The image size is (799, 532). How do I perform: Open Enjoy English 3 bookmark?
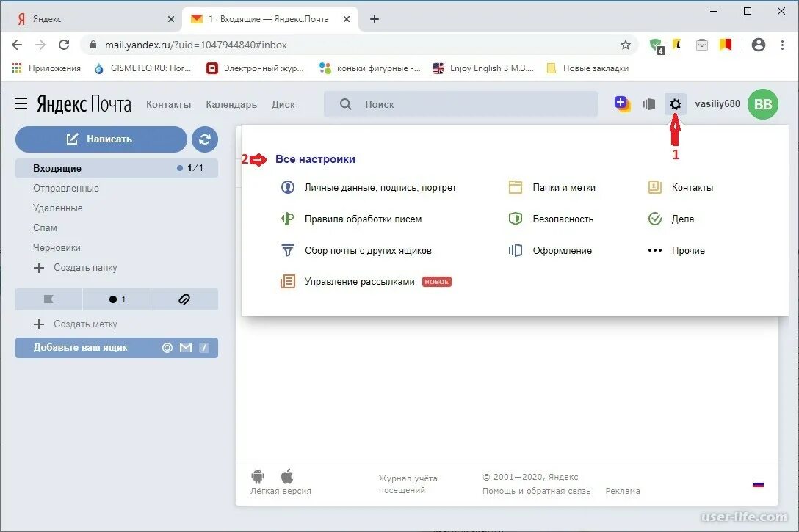483,68
